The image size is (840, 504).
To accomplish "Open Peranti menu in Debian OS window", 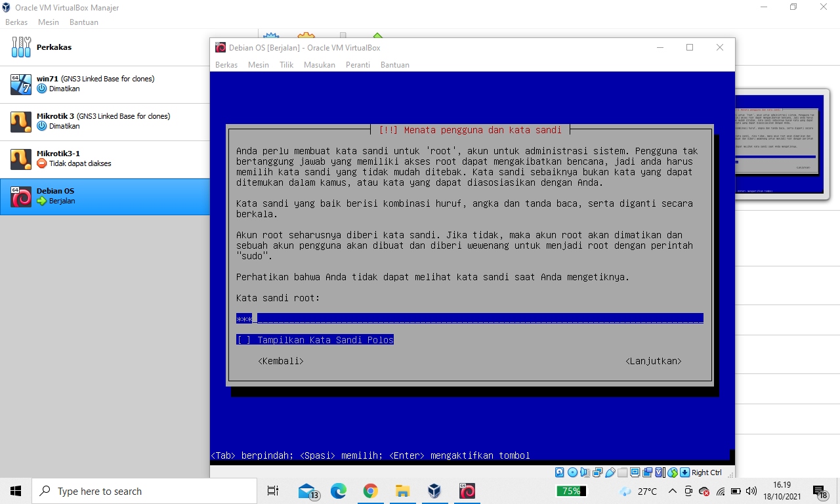I will coord(358,65).
